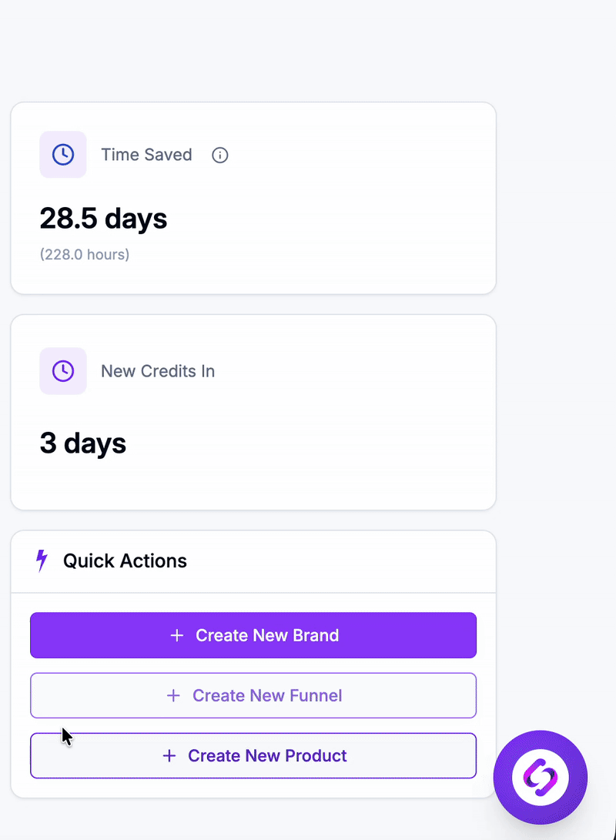This screenshot has height=840, width=616.
Task: Click the 28.5 days value
Action: click(103, 219)
